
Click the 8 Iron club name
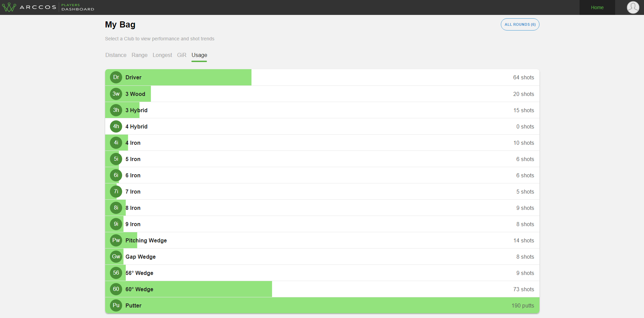click(x=133, y=208)
